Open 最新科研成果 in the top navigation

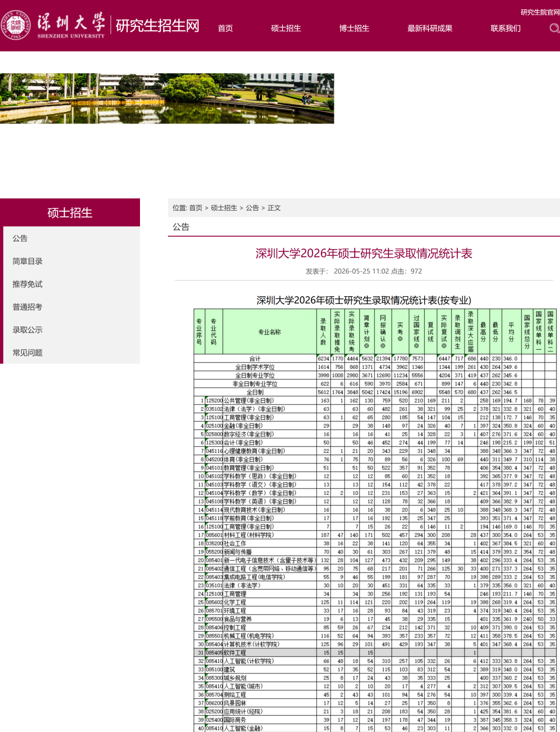430,28
